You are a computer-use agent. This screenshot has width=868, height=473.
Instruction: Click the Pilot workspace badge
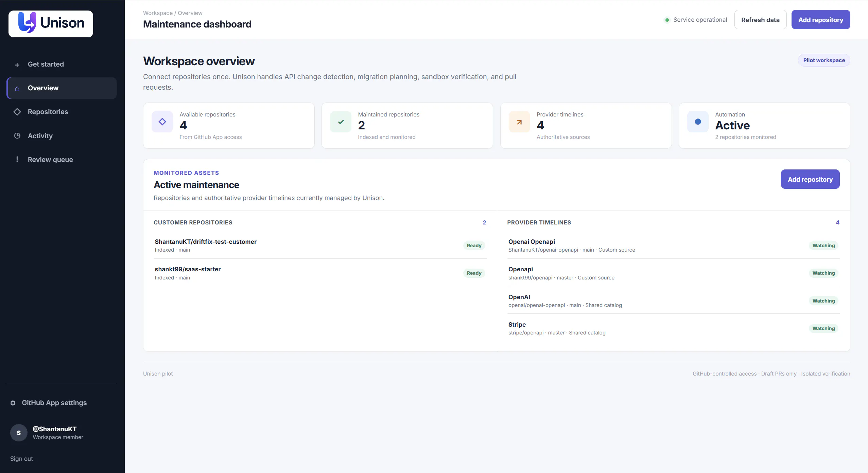(824, 60)
